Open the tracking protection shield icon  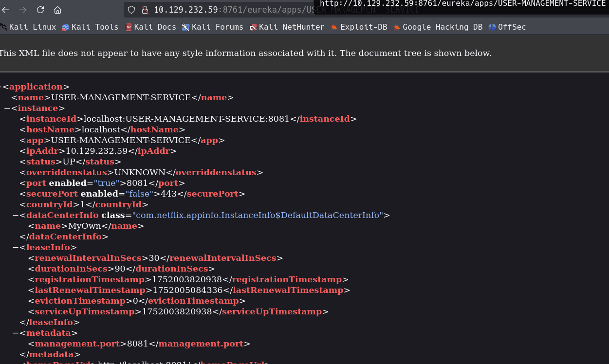(131, 10)
